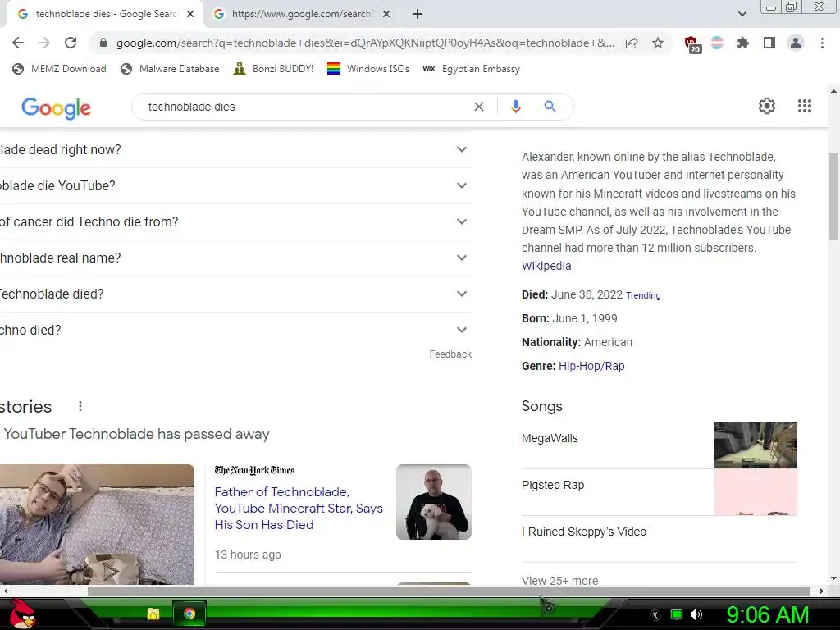Go back to the previous page
The width and height of the screenshot is (840, 630).
click(x=18, y=43)
